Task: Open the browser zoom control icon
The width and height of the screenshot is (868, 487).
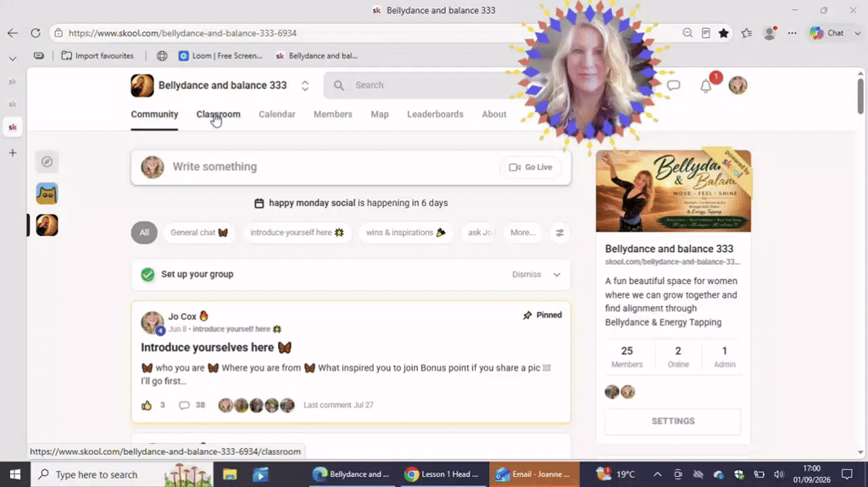Action: pyautogui.click(x=687, y=33)
